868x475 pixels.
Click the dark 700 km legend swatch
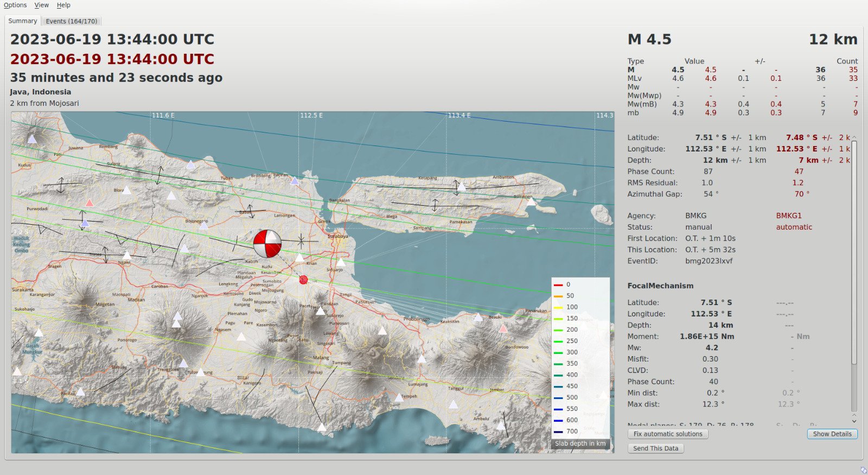pyautogui.click(x=558, y=432)
